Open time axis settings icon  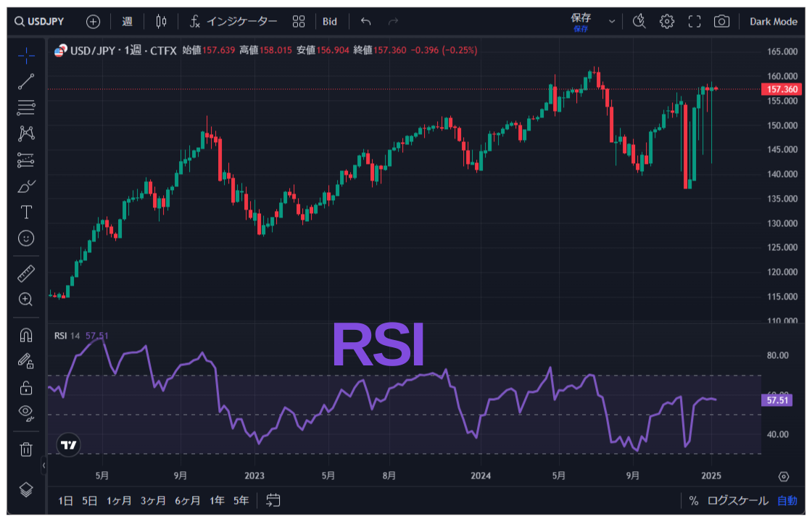[x=784, y=476]
